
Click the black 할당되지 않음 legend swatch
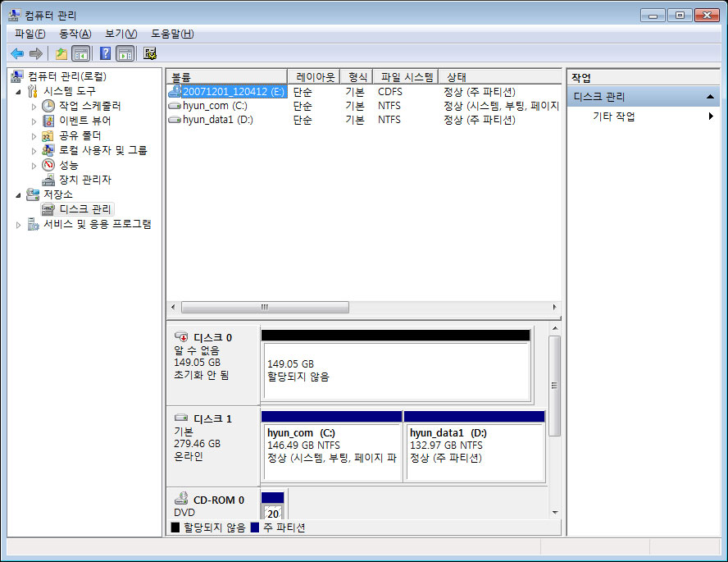click(x=175, y=528)
